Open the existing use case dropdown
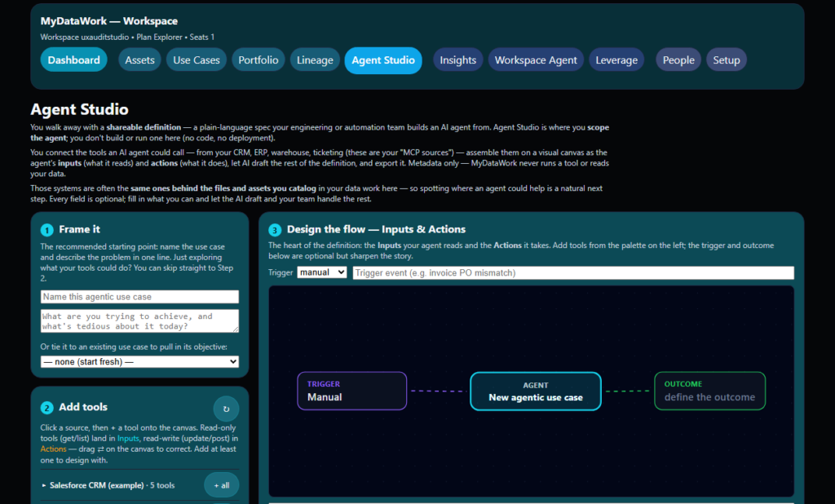835x504 pixels. tap(139, 362)
